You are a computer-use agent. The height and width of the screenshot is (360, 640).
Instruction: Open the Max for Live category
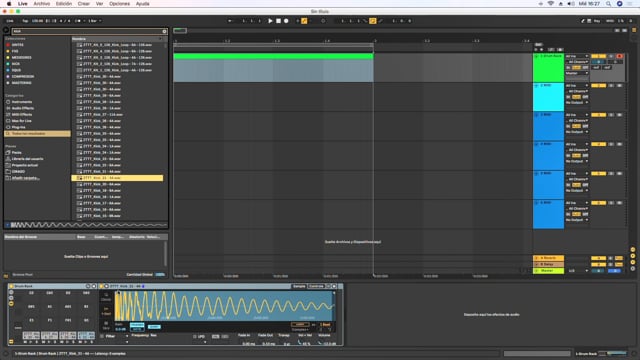pos(22,121)
